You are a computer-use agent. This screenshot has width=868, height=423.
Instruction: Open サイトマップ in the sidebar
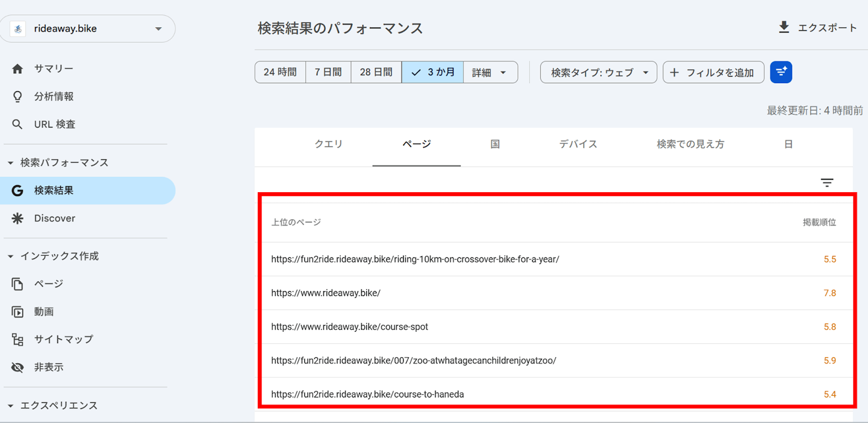point(64,339)
